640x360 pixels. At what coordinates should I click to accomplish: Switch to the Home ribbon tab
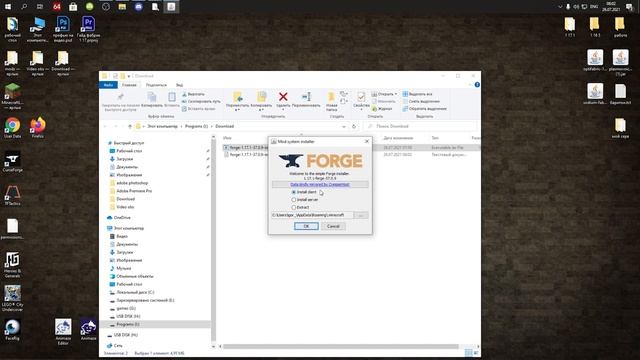pyautogui.click(x=129, y=85)
